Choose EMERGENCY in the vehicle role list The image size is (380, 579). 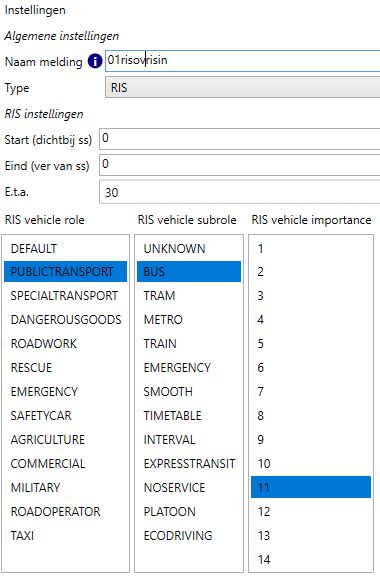point(65,392)
